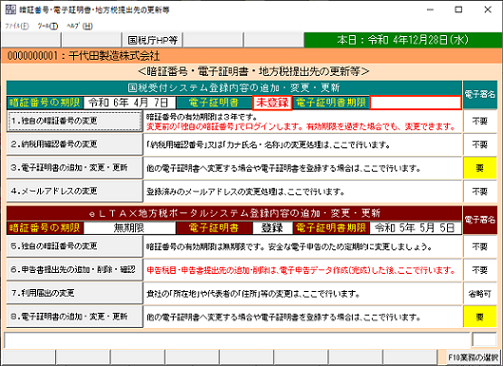Click company name 千代田製造株式会社

coord(114,56)
